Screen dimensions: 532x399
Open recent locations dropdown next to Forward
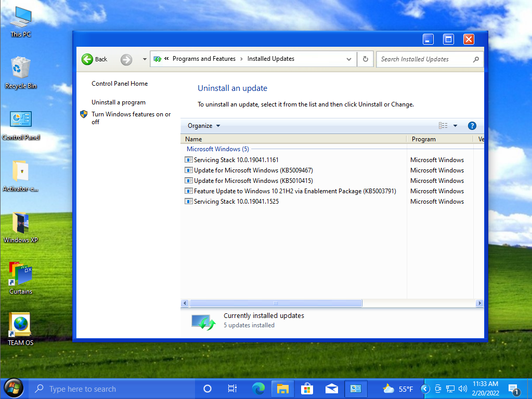click(145, 59)
